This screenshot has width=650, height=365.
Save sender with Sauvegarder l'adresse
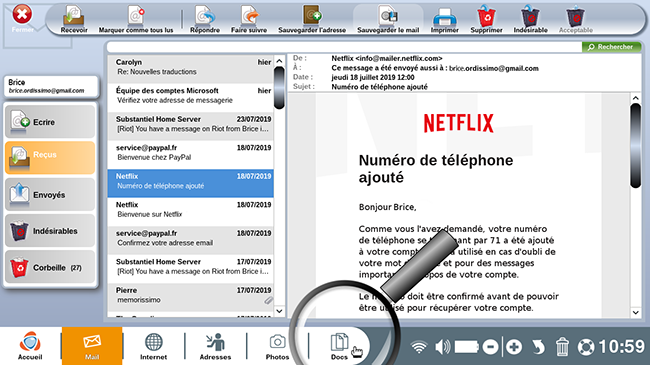312,20
